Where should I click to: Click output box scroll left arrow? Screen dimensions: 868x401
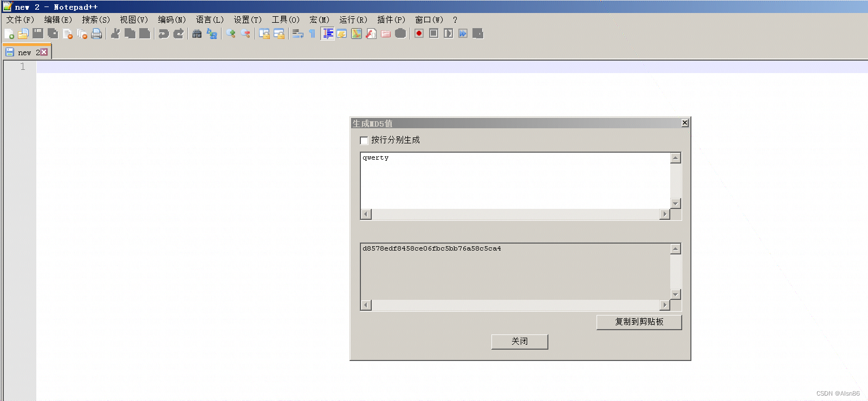[x=366, y=305]
